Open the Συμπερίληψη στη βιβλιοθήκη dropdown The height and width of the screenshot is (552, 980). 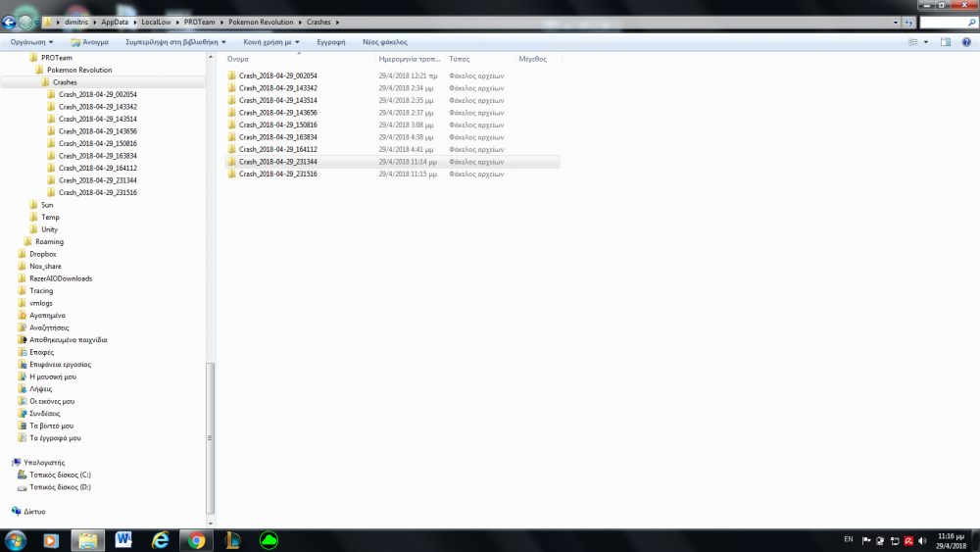coord(175,42)
